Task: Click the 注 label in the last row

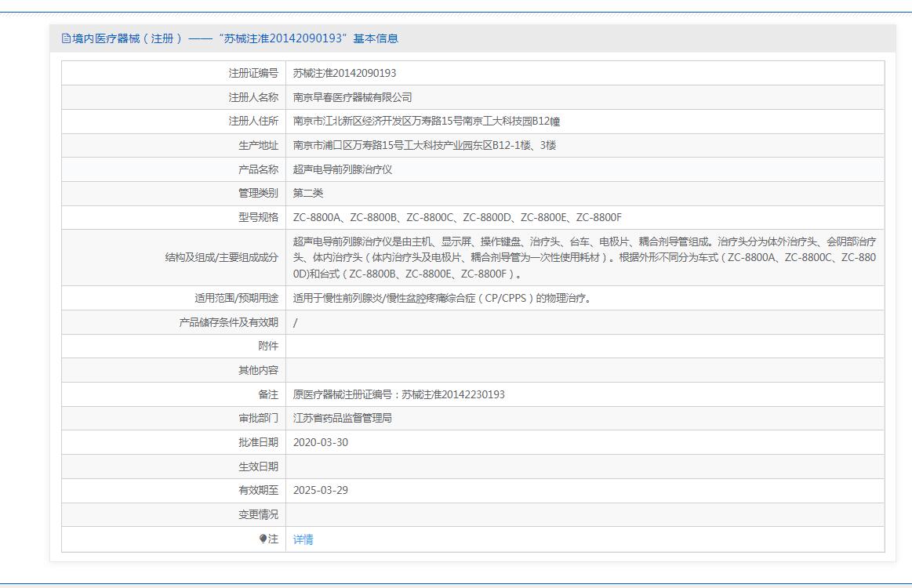Action: pos(273,539)
